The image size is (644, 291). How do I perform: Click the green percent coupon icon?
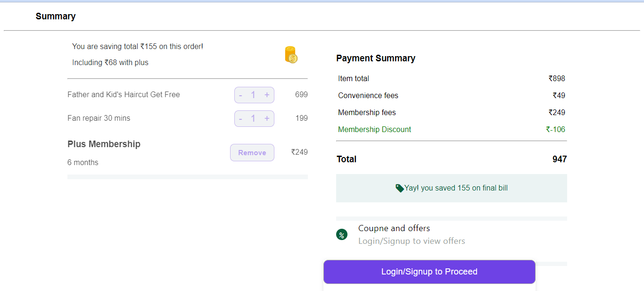342,234
